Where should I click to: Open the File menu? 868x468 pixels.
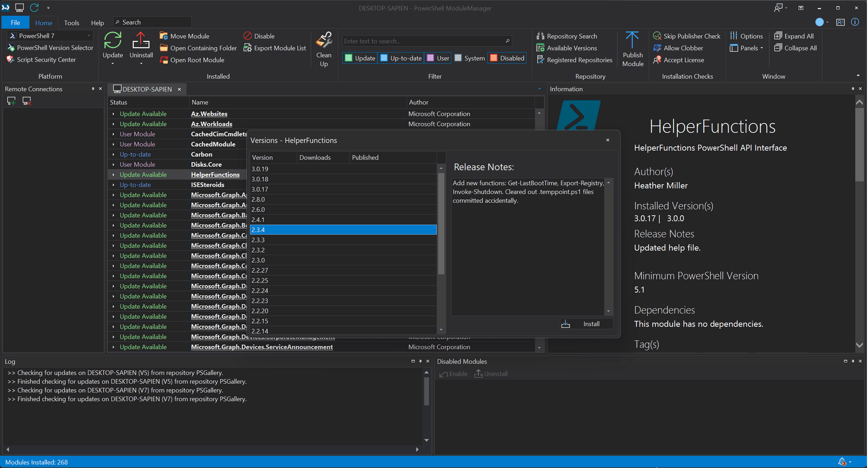click(x=15, y=23)
